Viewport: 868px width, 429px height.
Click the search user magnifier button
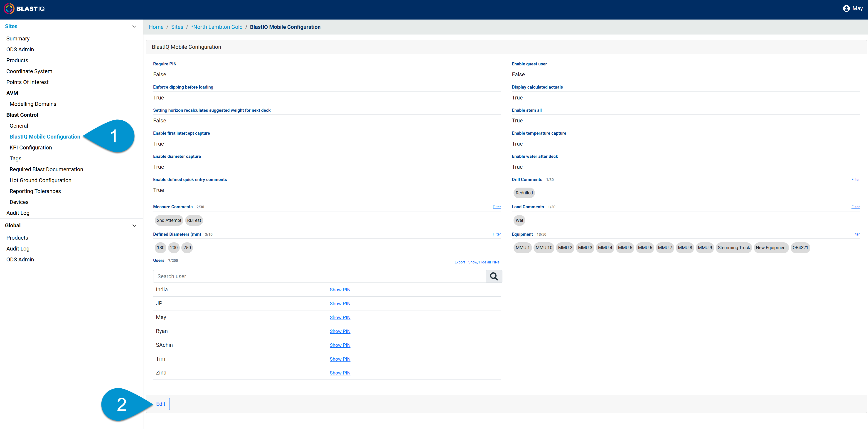coord(494,276)
